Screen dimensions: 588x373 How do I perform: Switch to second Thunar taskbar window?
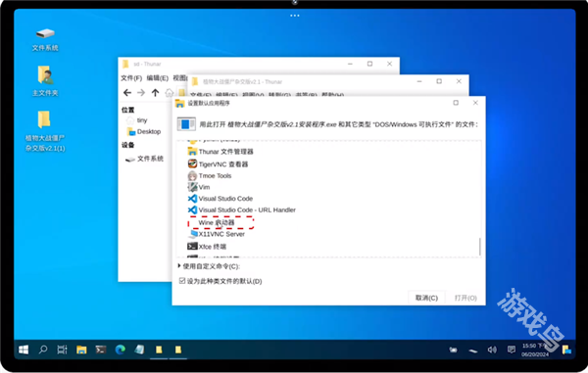click(178, 350)
